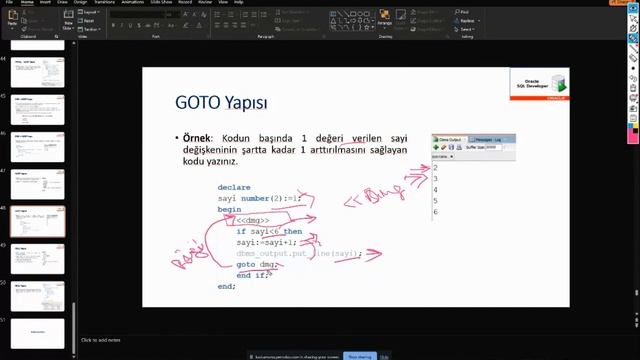Viewport: 640px width, 360px height.
Task: Click the Numbering list icon
Action: tap(231, 15)
